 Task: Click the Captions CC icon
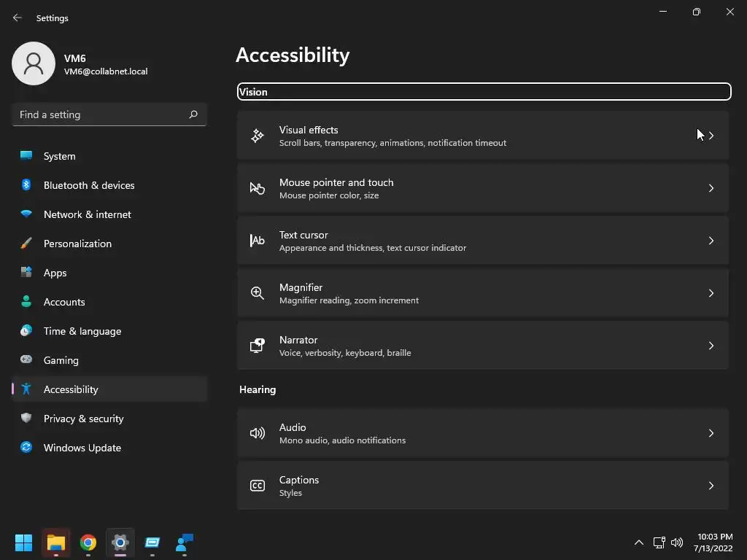258,486
